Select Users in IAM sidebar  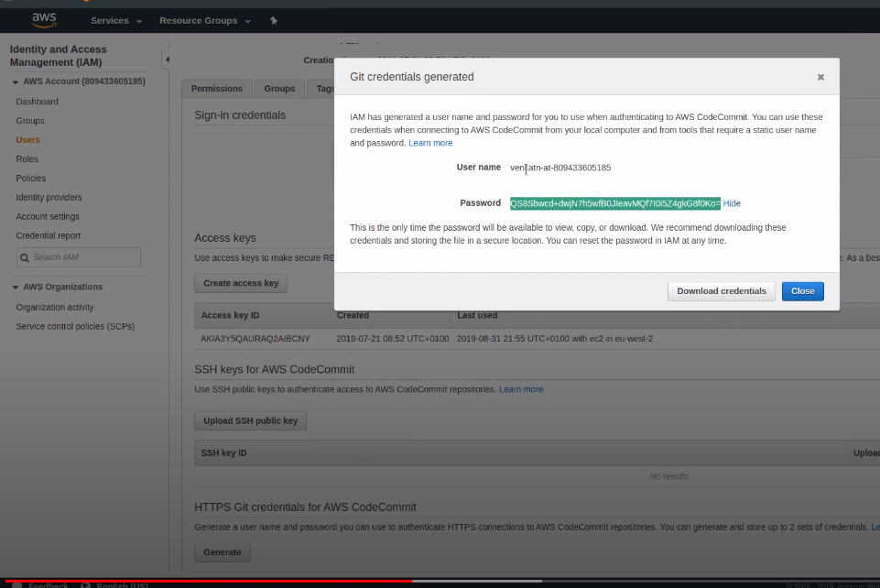pos(28,140)
